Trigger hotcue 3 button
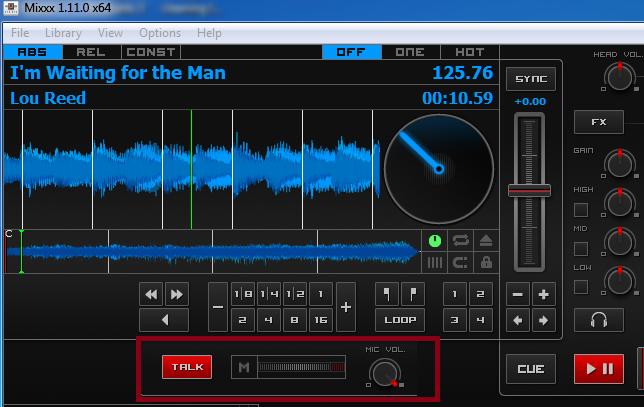The height and width of the screenshot is (407, 644). click(455, 320)
